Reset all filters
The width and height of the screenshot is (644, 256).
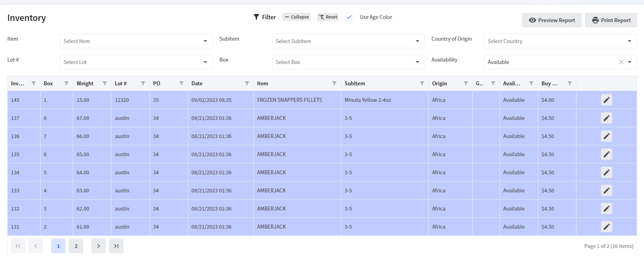[x=328, y=17]
